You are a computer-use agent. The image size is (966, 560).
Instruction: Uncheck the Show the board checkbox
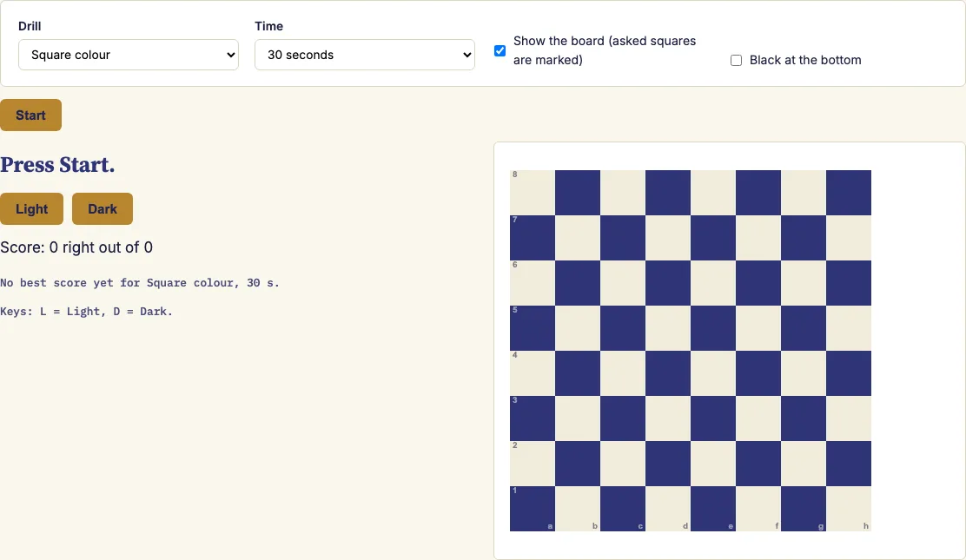coord(500,50)
